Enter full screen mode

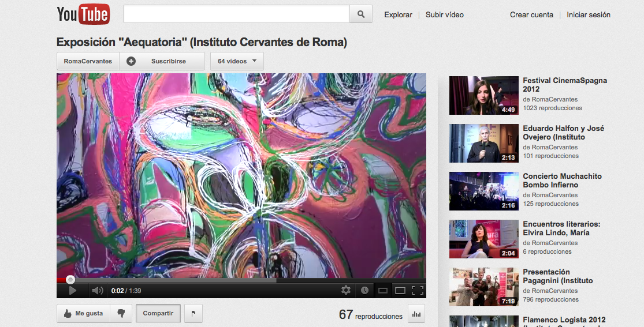(x=417, y=291)
